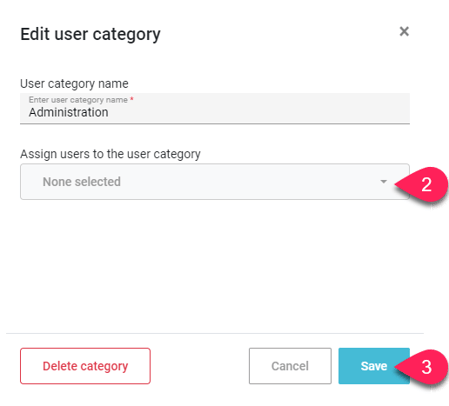The image size is (449, 406).
Task: Click the User category name label
Action: point(74,84)
